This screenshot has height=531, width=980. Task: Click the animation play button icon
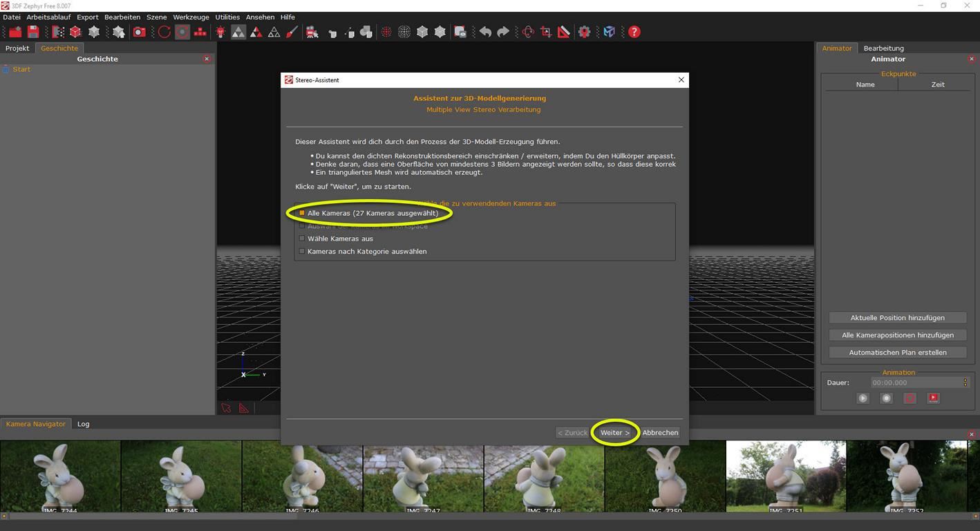(x=863, y=398)
